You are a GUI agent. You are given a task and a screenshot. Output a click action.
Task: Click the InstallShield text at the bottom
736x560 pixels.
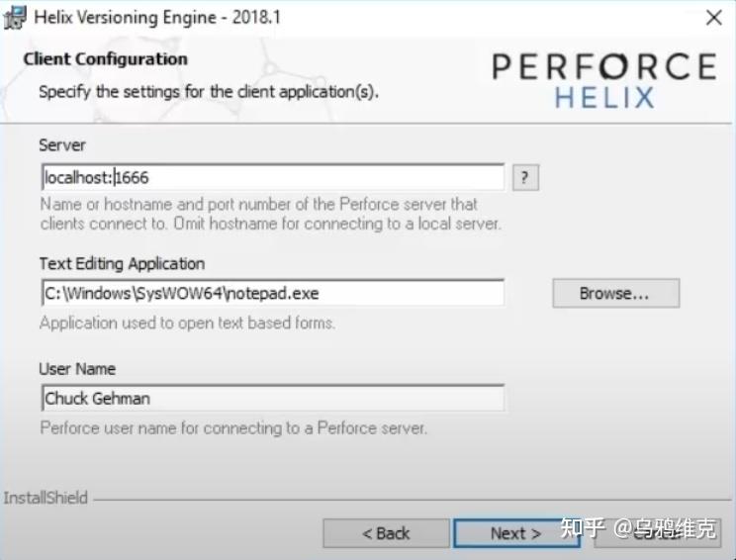pos(46,498)
